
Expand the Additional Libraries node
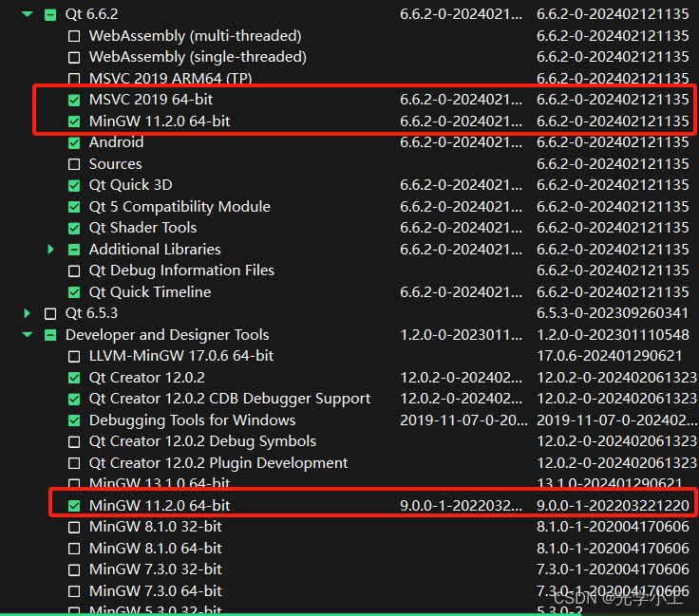tap(51, 250)
